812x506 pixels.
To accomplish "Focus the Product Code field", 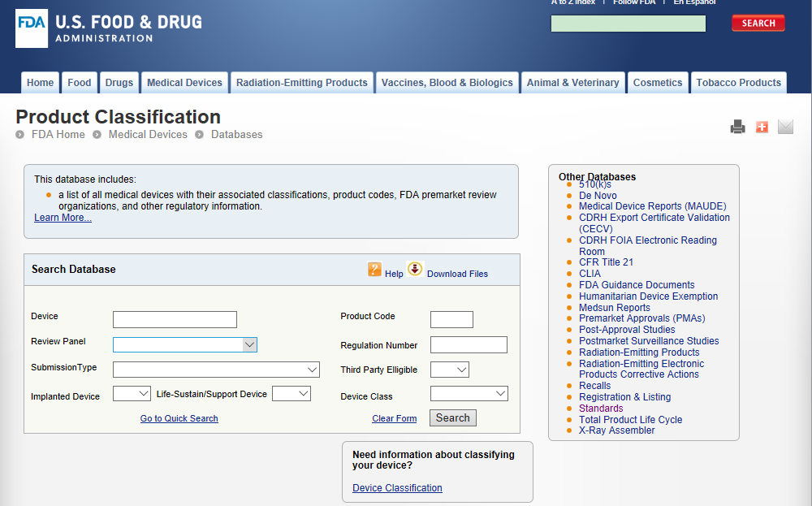I will click(451, 319).
